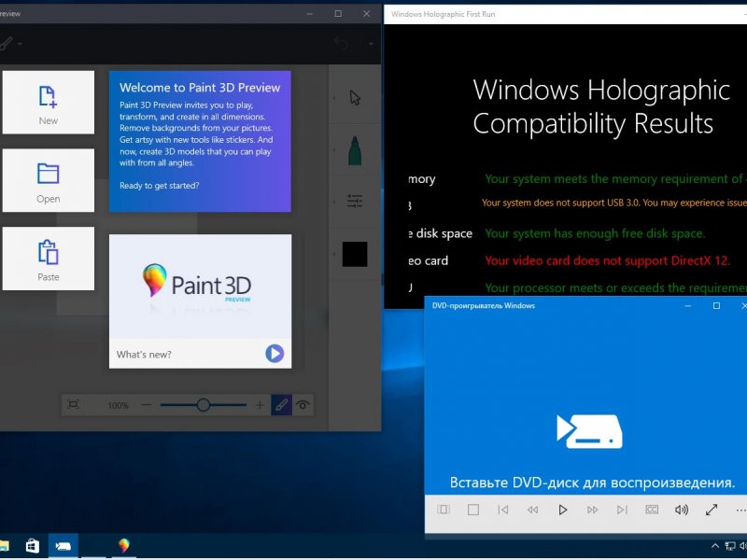Open the Paint 3D Preview logo thumbnail
The width and height of the screenshot is (747, 560).
pyautogui.click(x=200, y=287)
